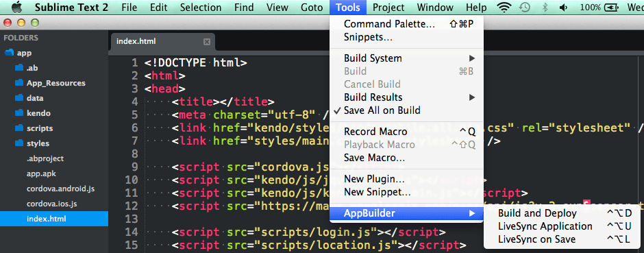Click the app folder icon in sidebar
Image resolution: width=644 pixels, height=253 pixels.
[9, 53]
